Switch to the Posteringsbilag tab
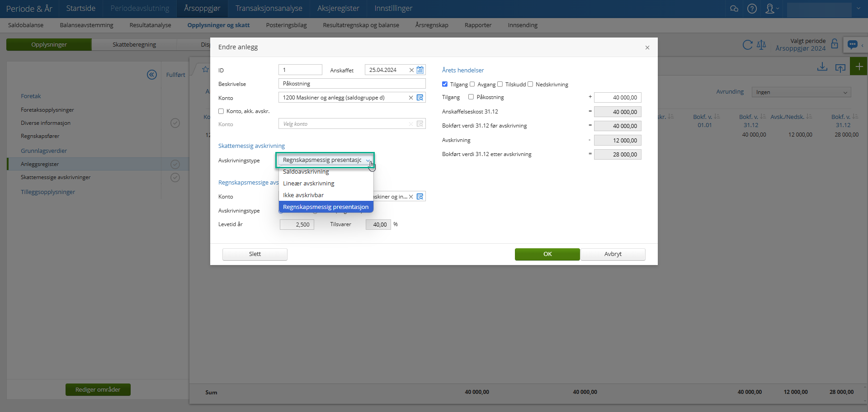The height and width of the screenshot is (412, 868). 286,25
